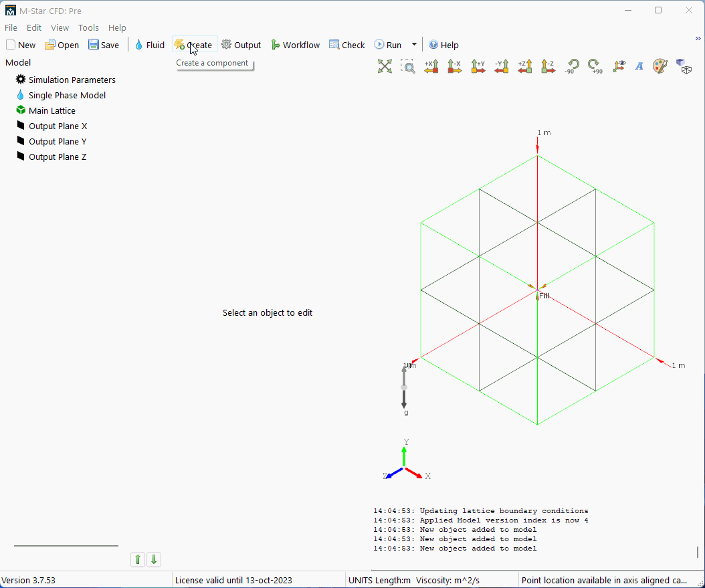Click the Open file toolbar button
The height and width of the screenshot is (588, 705).
point(62,45)
